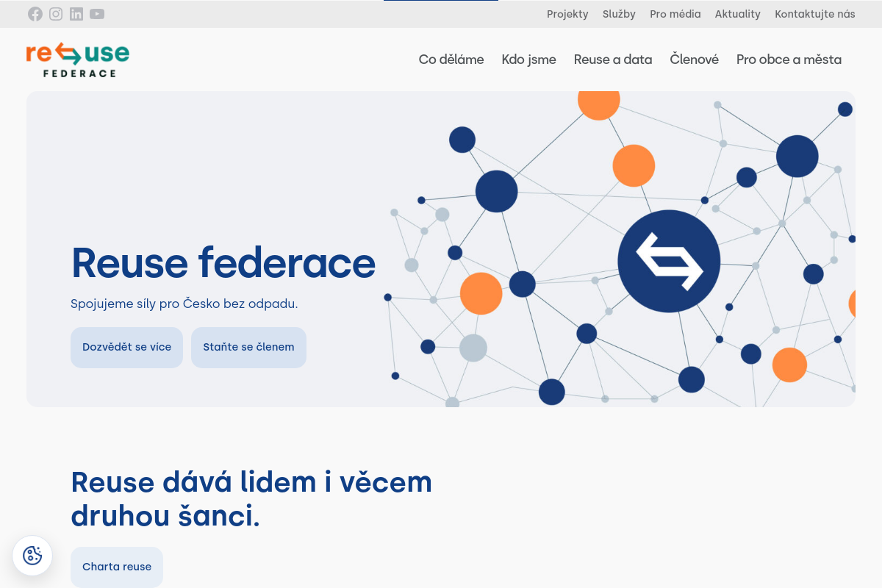Open the Facebook social icon
Screen dimensions: 882x588
pyautogui.click(x=35, y=14)
